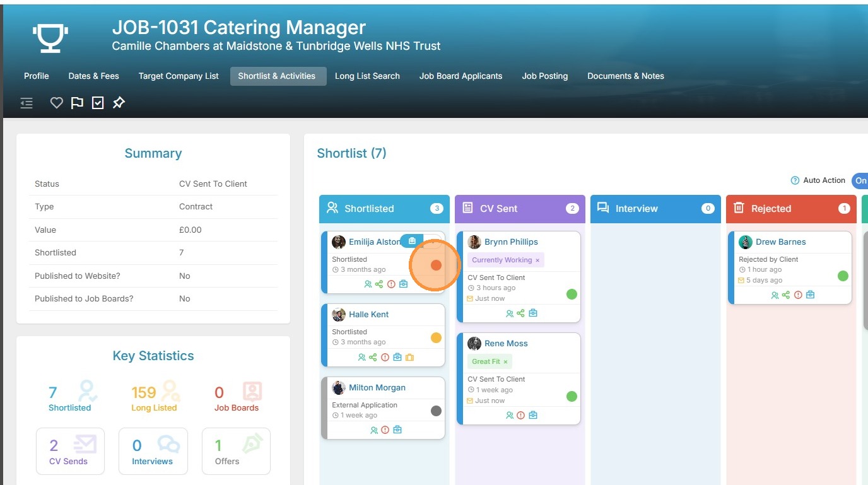
Task: Click the trophy job icon in header
Action: 50,39
